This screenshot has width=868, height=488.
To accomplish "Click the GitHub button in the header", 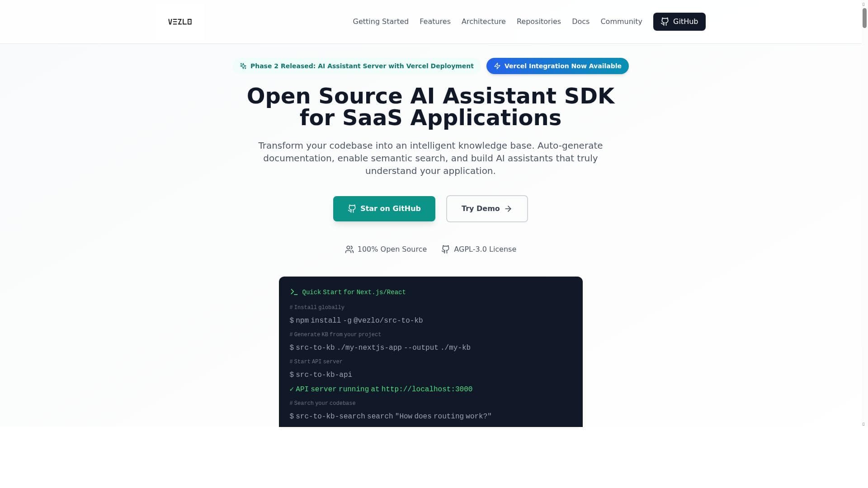I will (679, 22).
